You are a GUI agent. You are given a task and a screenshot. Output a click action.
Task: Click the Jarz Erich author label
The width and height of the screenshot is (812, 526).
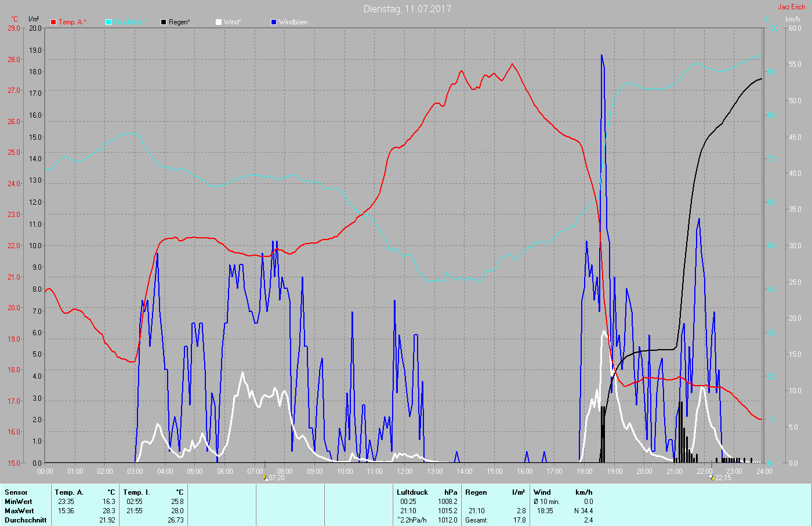[x=791, y=7]
